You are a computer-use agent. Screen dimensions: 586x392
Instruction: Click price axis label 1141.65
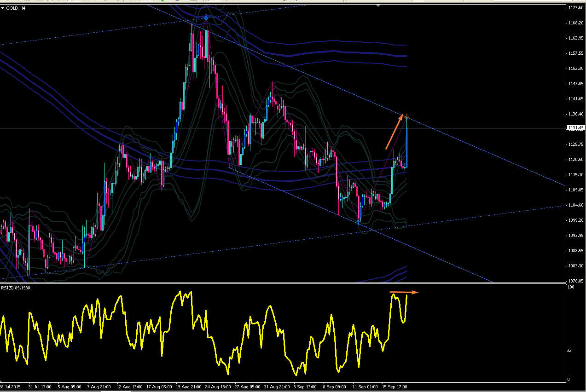(x=576, y=99)
